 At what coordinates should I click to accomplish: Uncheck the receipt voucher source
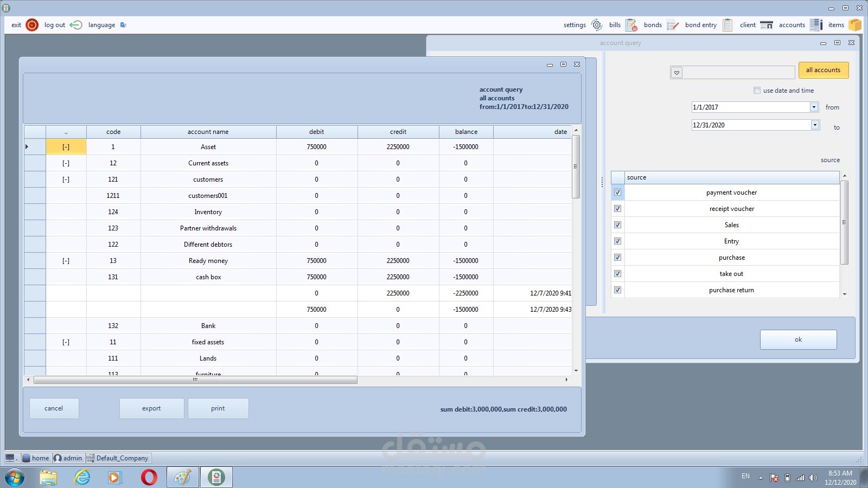(617, 209)
